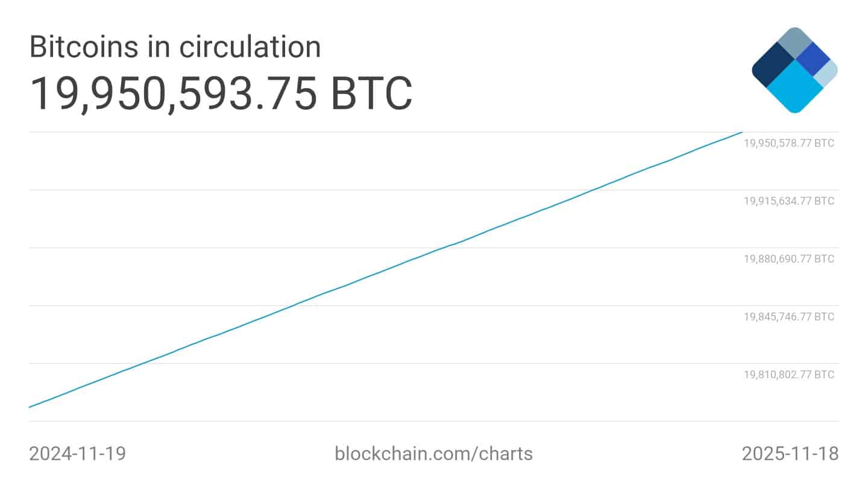Click the chart line's top-right end point
Image resolution: width=868 pixels, height=488 pixels.
click(x=741, y=133)
